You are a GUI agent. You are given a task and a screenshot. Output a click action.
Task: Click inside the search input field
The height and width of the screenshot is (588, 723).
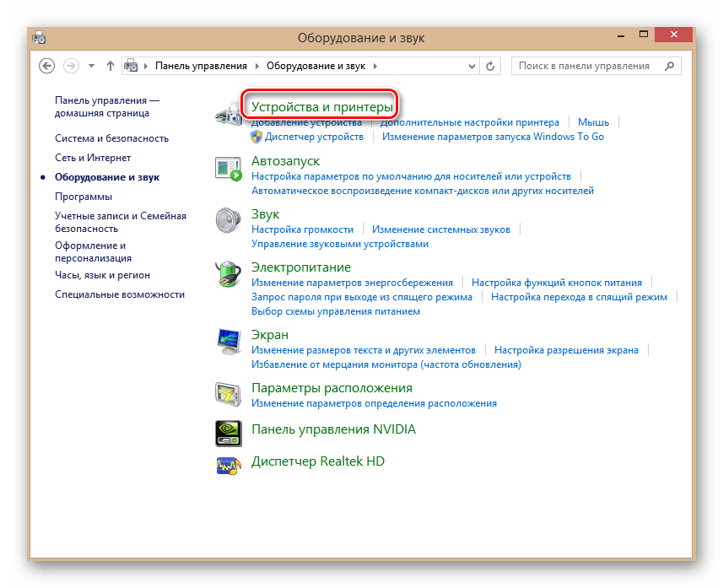click(582, 65)
